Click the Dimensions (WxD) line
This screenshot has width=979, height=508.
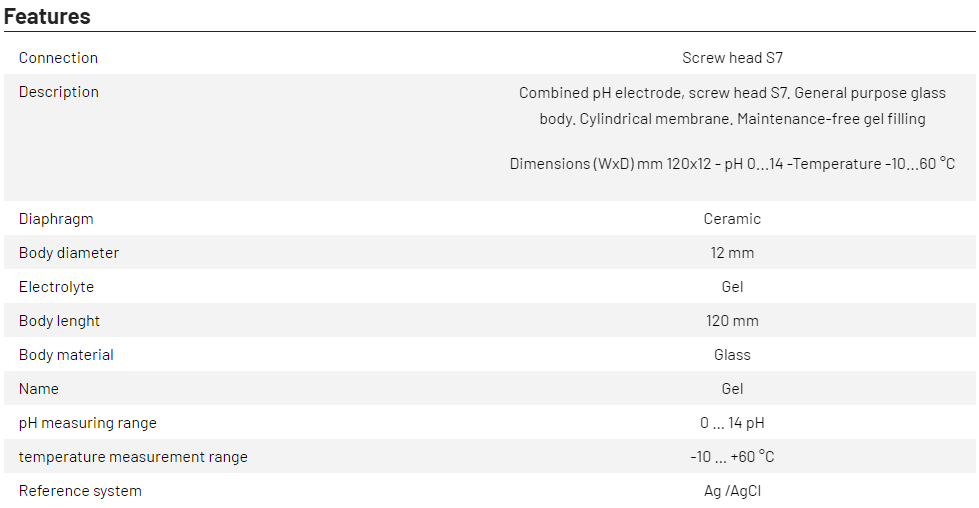click(x=732, y=164)
